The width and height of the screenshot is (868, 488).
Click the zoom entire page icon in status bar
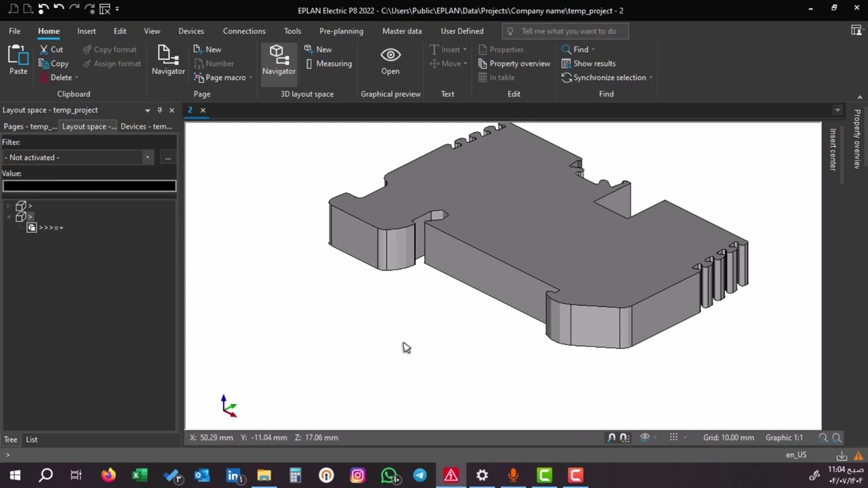pos(837,438)
